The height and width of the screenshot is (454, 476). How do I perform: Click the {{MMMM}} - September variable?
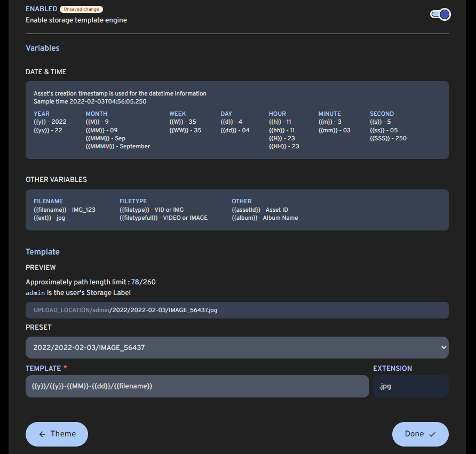pos(117,146)
